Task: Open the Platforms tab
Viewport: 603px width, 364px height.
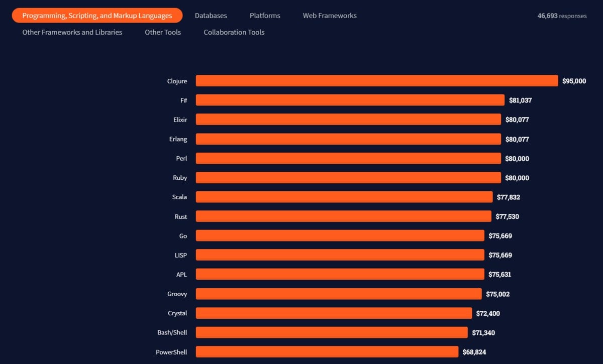Action: point(265,16)
